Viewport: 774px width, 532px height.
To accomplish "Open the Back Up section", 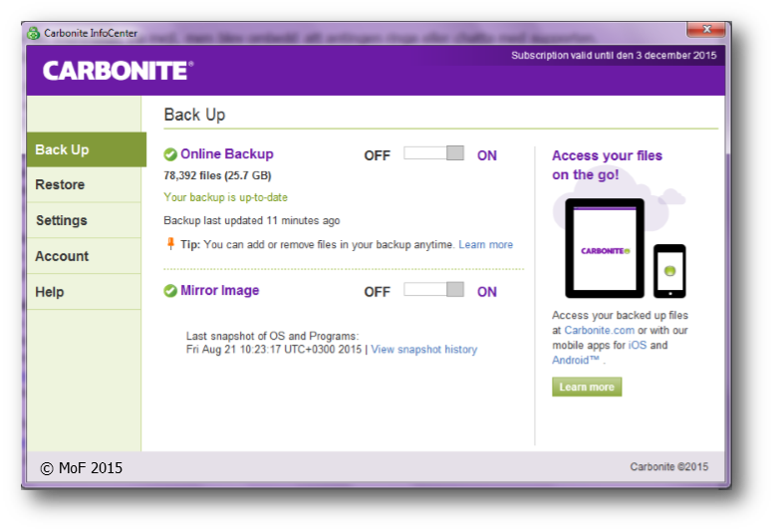I will 86,149.
